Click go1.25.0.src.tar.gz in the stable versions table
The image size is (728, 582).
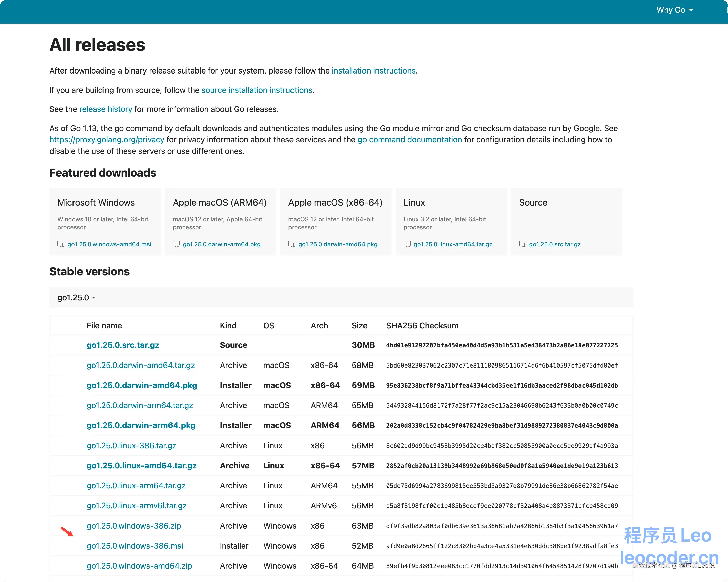[123, 345]
